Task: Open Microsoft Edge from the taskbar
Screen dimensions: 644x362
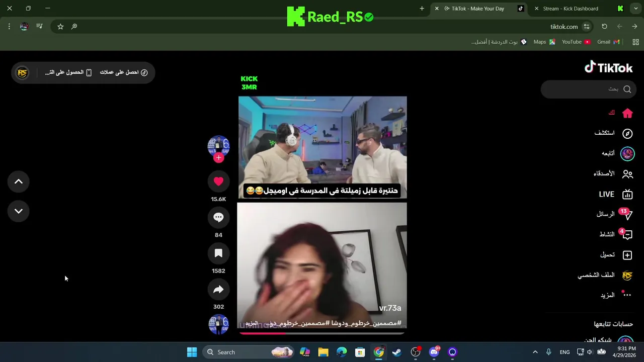Action: pos(342,352)
